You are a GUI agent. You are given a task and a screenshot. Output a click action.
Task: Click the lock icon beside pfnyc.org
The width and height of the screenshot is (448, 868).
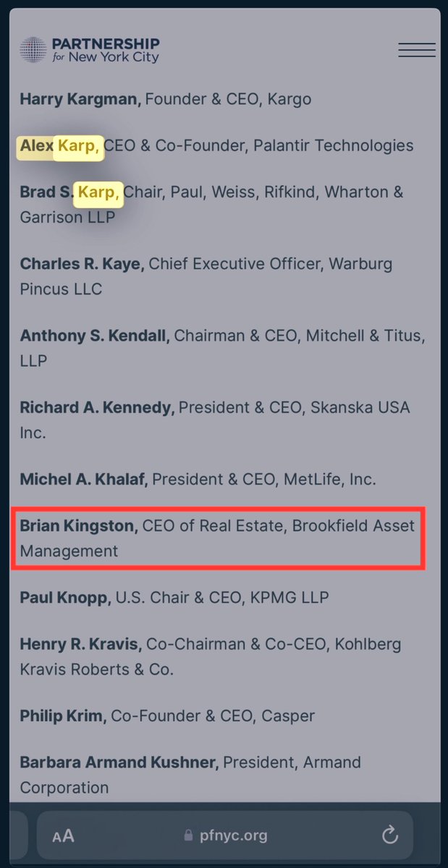(x=189, y=836)
